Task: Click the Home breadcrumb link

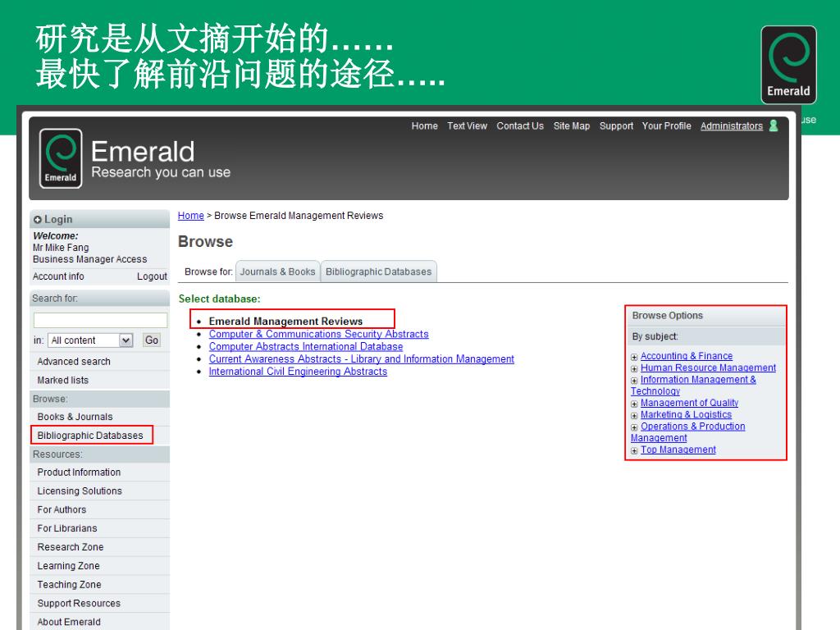Action: [190, 216]
